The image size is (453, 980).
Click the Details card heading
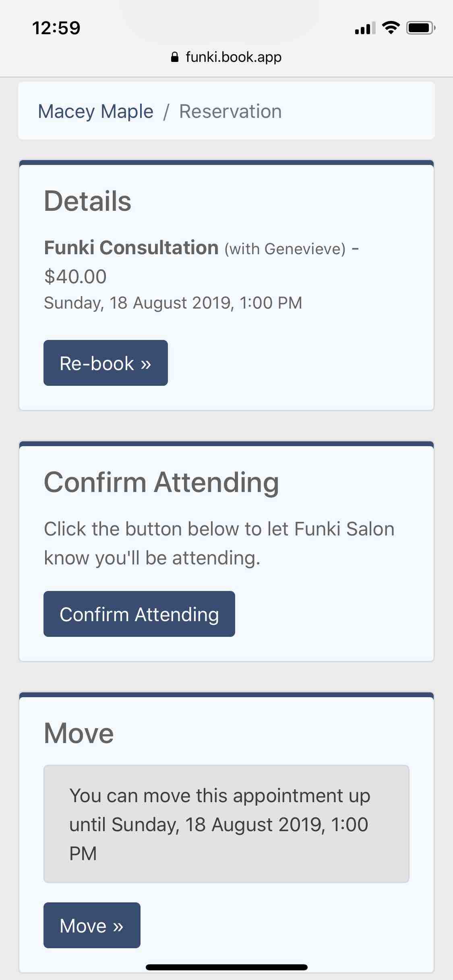coord(88,201)
